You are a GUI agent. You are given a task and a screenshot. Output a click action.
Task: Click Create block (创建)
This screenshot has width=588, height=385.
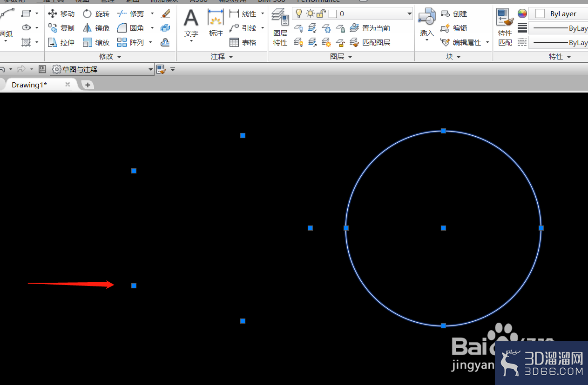[454, 14]
